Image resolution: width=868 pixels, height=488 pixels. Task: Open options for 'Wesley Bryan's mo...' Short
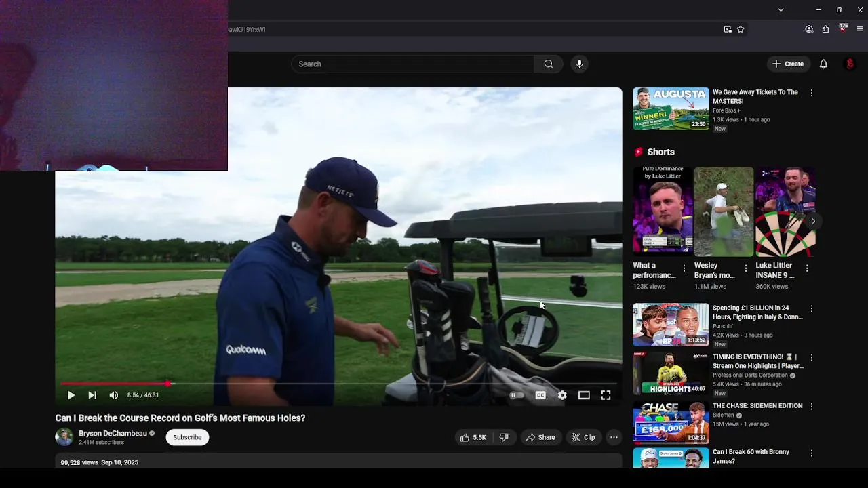tap(745, 268)
